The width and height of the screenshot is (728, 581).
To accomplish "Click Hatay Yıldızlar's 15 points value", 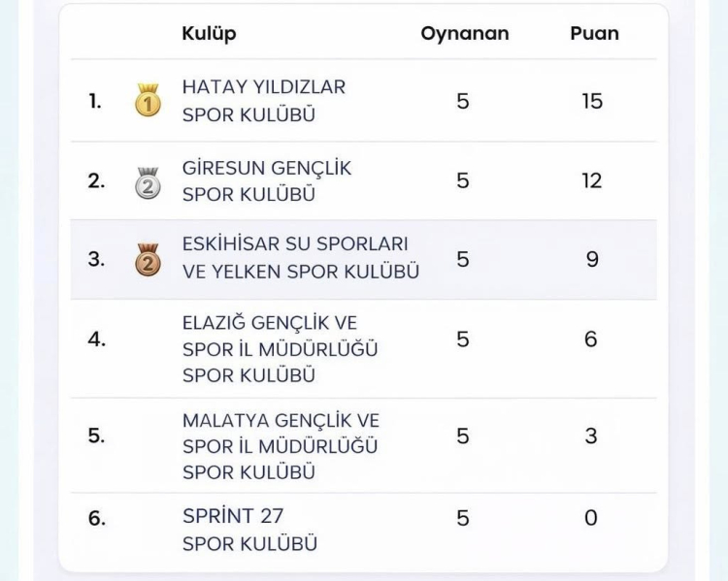I will (x=592, y=101).
